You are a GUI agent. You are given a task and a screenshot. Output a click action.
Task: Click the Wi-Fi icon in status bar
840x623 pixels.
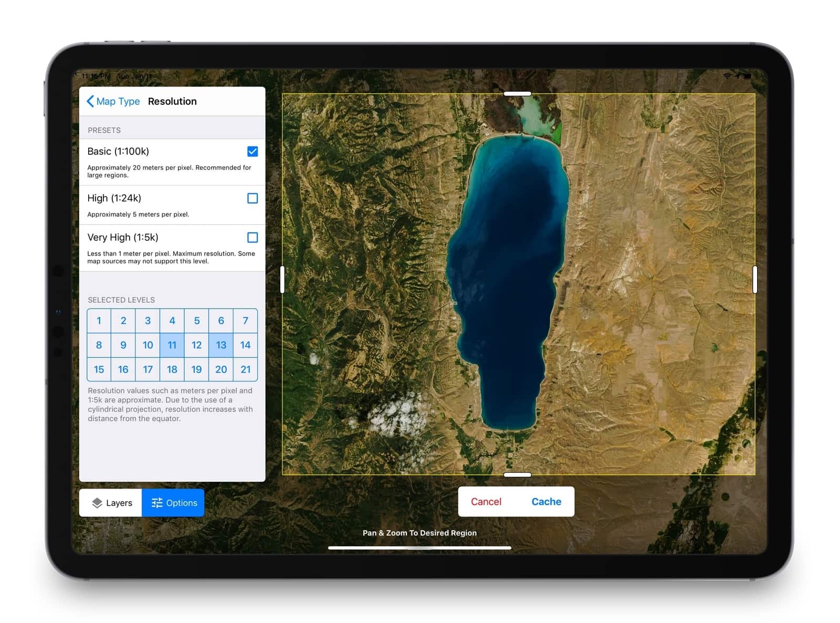[x=727, y=76]
